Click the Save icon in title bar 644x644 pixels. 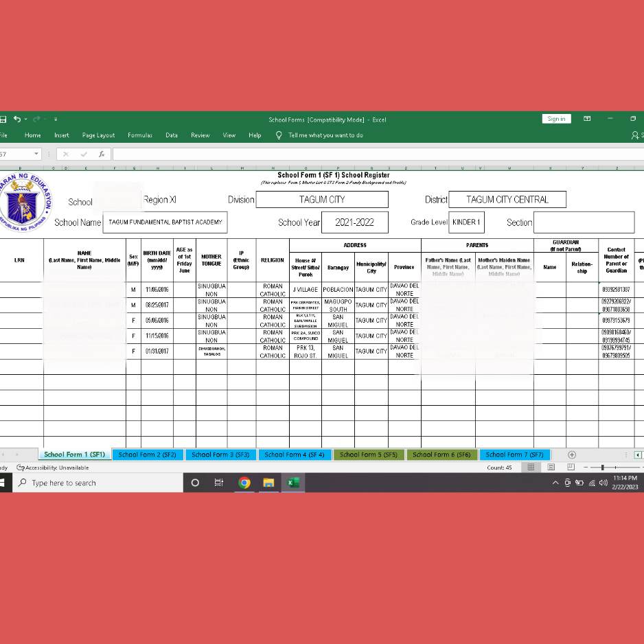[3, 119]
